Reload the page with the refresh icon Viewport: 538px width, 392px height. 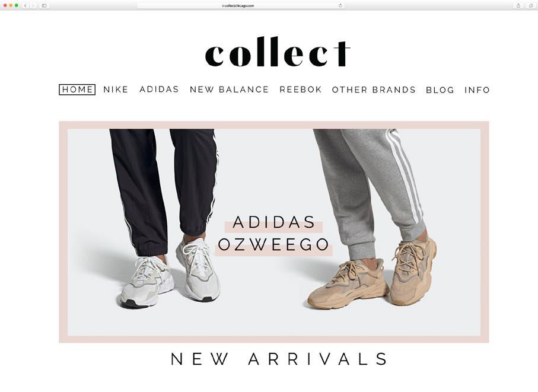[340, 5]
